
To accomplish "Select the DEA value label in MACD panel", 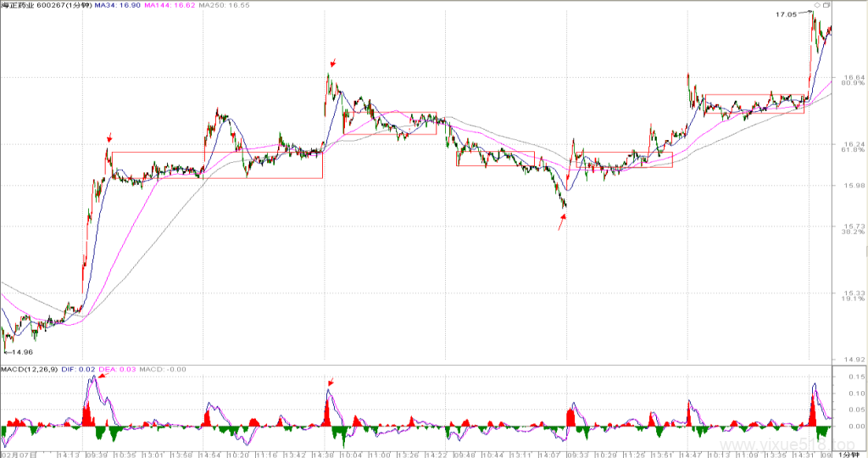I will (117, 370).
